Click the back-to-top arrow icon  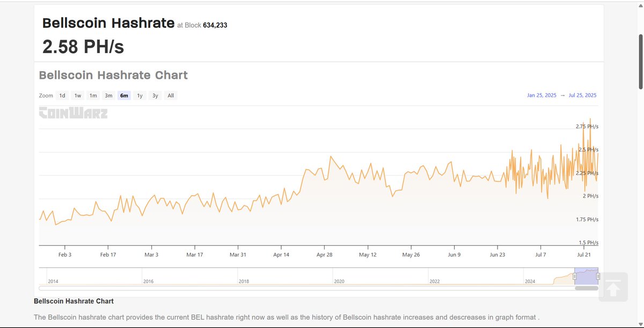point(614,287)
